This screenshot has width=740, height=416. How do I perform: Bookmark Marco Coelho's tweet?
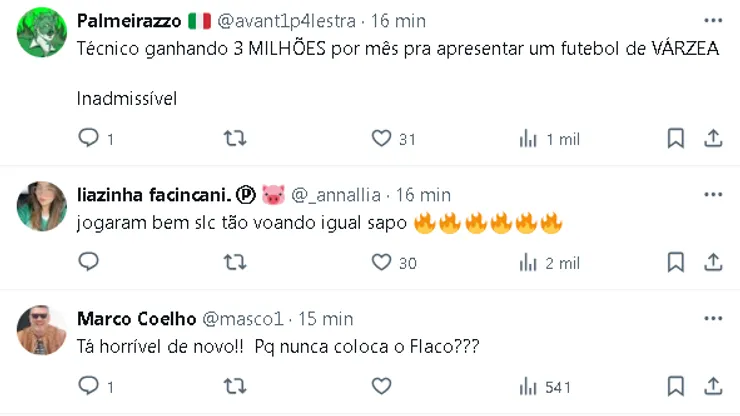[676, 385]
